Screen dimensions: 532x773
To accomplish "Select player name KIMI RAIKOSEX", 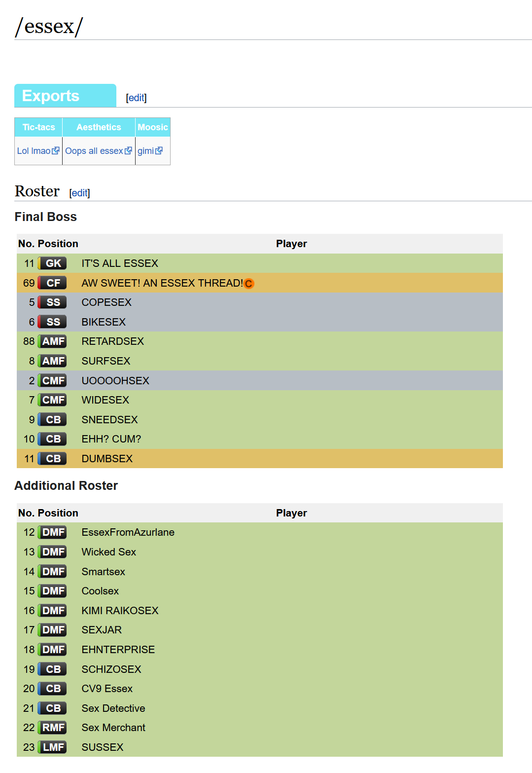I will pos(120,611).
